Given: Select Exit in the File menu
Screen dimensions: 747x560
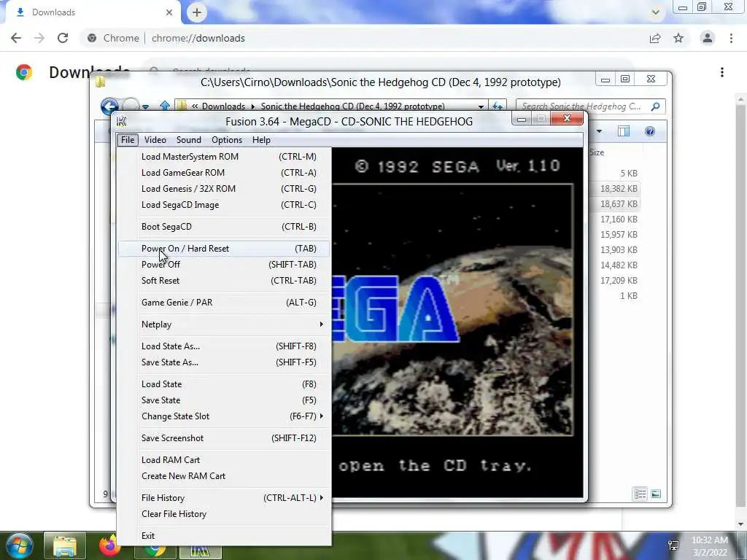Looking at the screenshot, I should pos(224,536).
